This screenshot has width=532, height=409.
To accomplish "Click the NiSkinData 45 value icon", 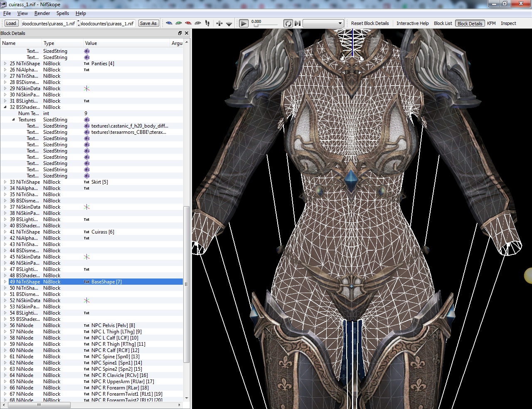I will point(86,257).
